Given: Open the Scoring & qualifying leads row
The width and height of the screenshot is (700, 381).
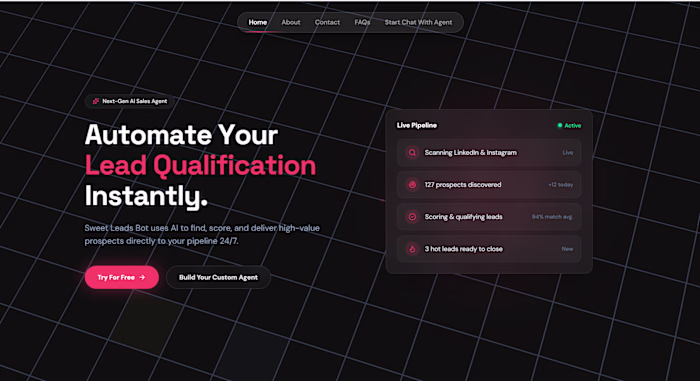Looking at the screenshot, I should (489, 217).
